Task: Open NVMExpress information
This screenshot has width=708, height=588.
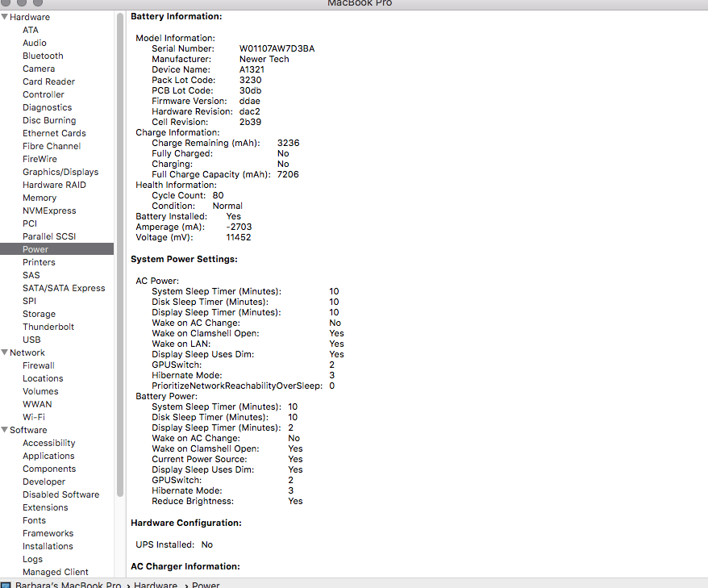Action: coord(49,211)
